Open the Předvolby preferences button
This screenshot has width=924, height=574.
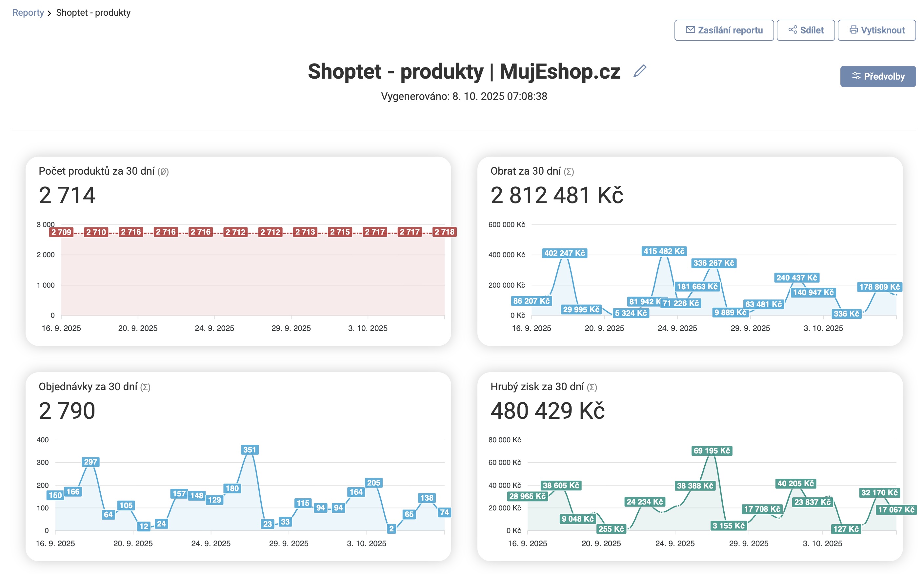(878, 76)
